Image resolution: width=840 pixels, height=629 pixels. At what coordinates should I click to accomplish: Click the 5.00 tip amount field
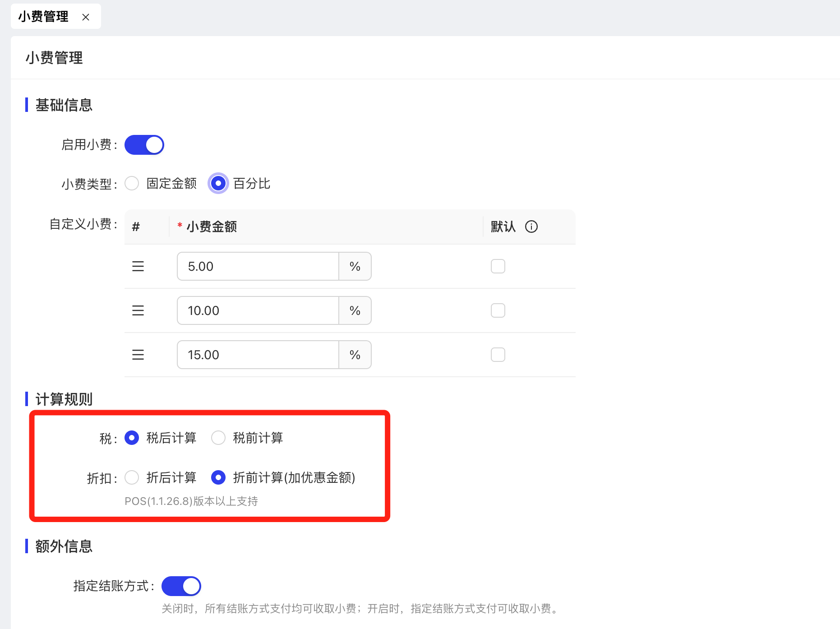pyautogui.click(x=258, y=266)
